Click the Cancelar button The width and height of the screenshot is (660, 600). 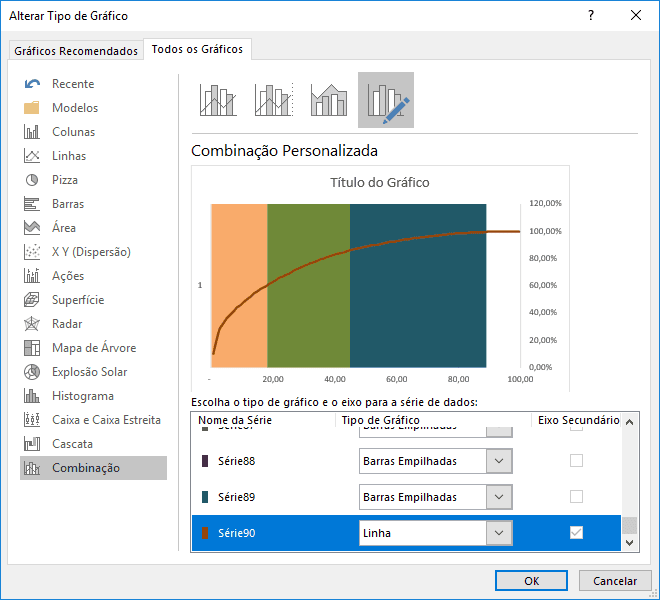[615, 581]
